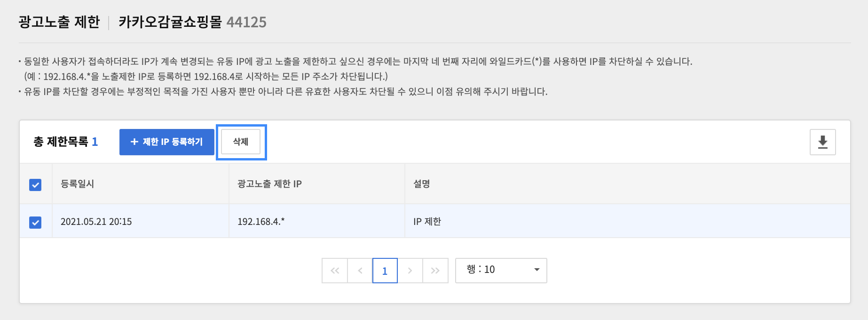Screen dimensions: 868x320
Task: Uncheck the 2021.05.21 20:15 row checkbox
Action: (x=35, y=222)
